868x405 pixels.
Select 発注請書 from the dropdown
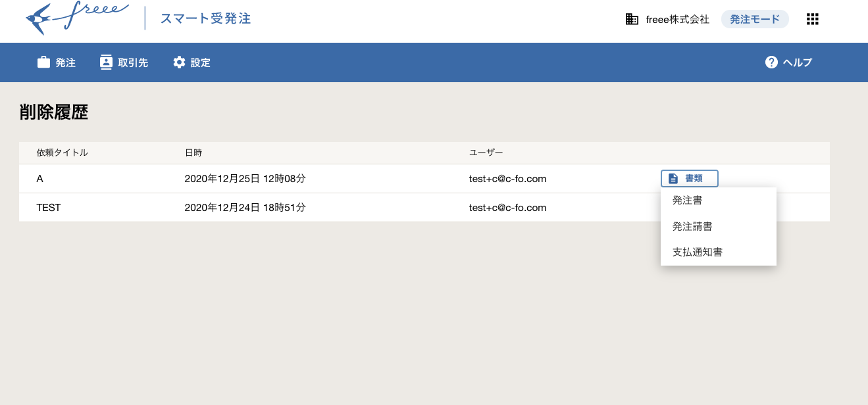pyautogui.click(x=692, y=226)
